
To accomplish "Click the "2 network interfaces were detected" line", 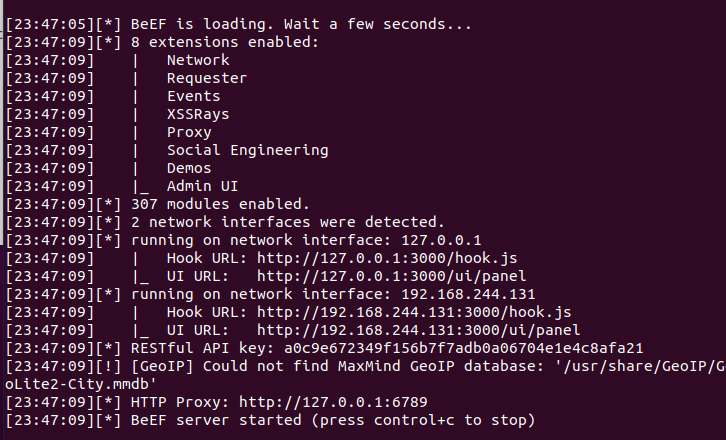I will (x=288, y=222).
